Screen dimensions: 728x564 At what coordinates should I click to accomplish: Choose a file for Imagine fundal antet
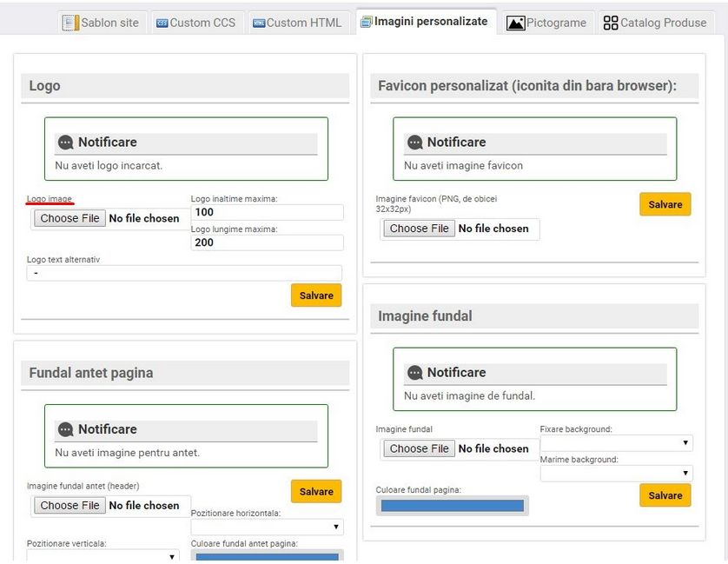pos(70,505)
